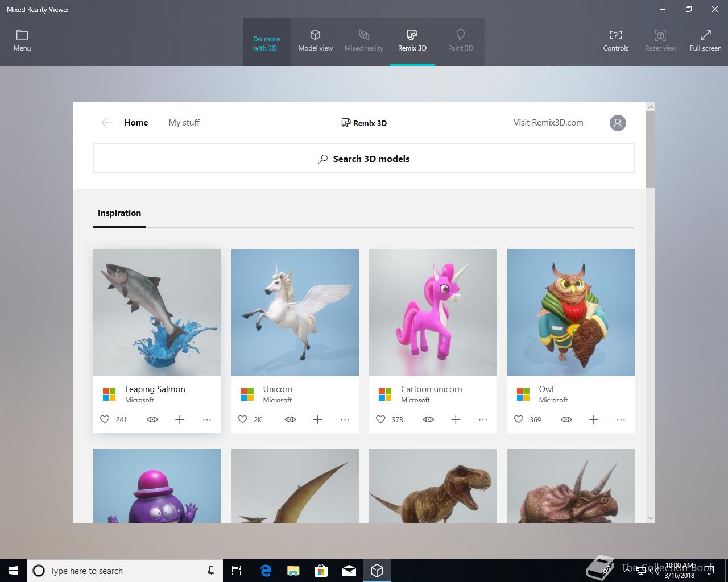728x582 pixels.
Task: Open the T-Rex model thumbnail
Action: pyautogui.click(x=433, y=486)
